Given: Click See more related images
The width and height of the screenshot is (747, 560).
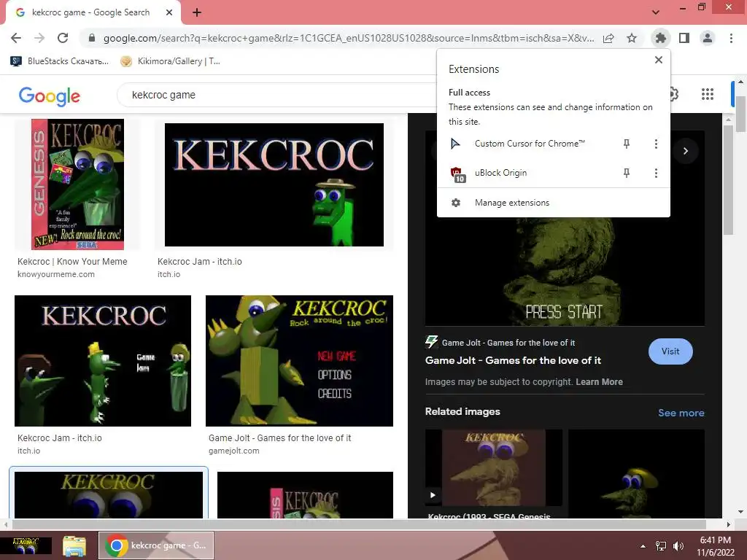Looking at the screenshot, I should tap(681, 413).
